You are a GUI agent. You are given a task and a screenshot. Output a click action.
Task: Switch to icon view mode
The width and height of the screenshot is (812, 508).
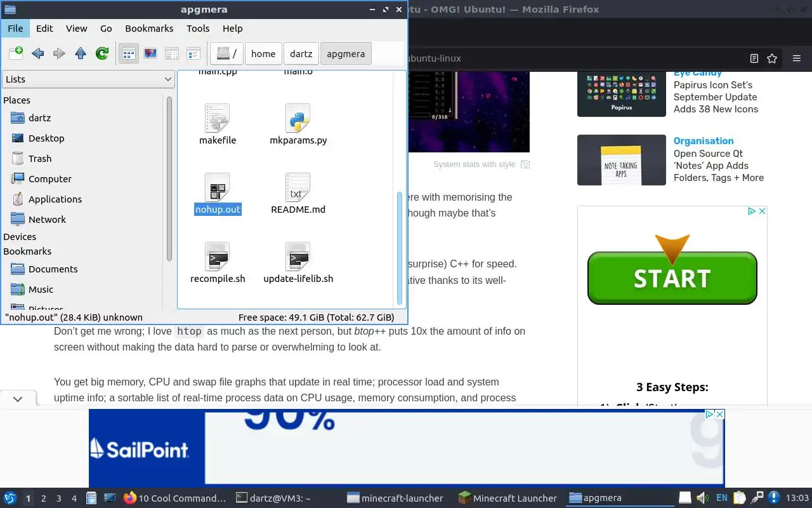coord(129,53)
